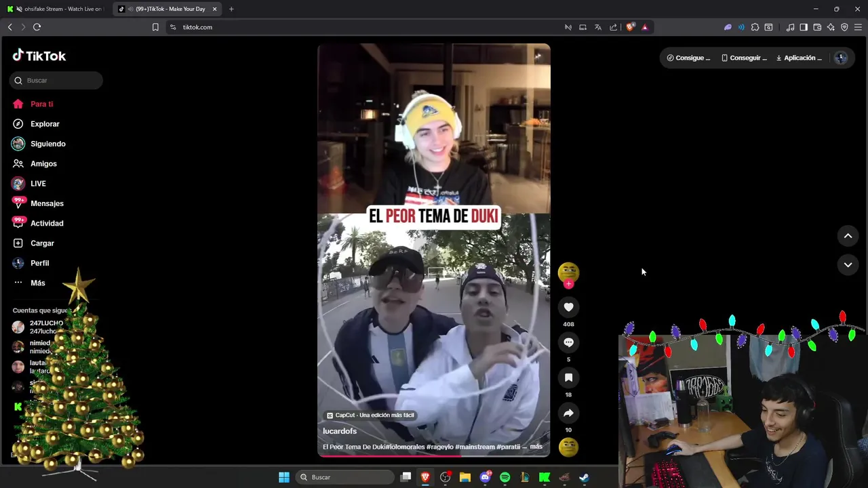The width and height of the screenshot is (868, 488).
Task: Toggle the browser sidebar panel
Action: [x=804, y=27]
